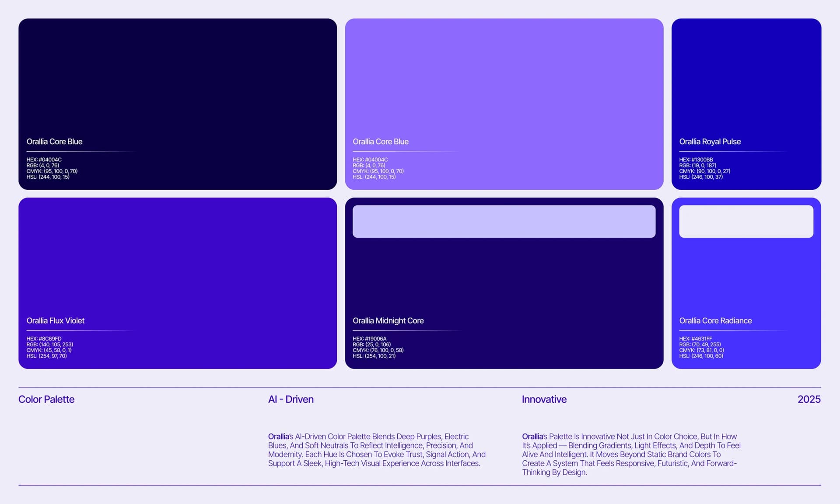
Task: Click the Color Palette footer label
Action: [46, 399]
